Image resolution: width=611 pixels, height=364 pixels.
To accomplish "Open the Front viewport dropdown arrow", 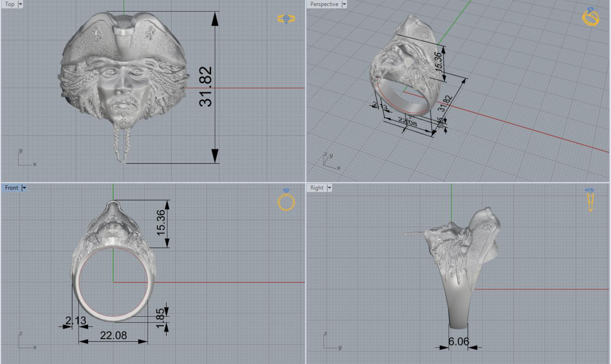I will [x=24, y=188].
